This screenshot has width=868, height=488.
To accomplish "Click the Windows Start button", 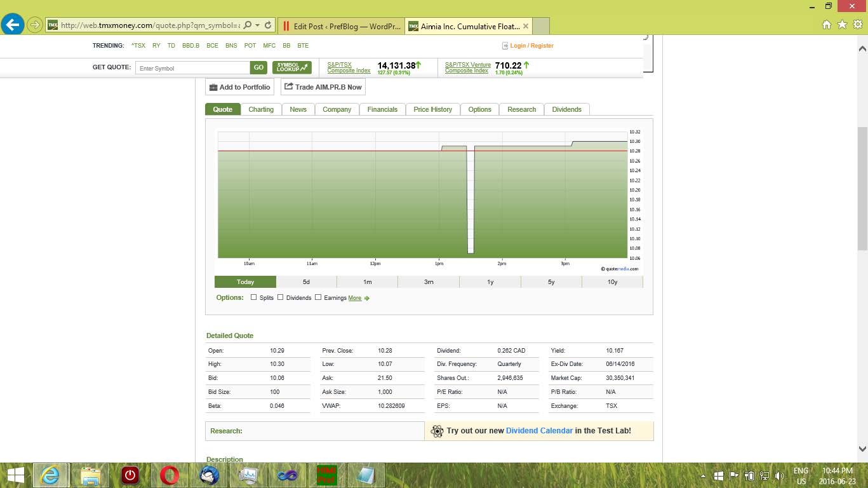I will [x=15, y=475].
